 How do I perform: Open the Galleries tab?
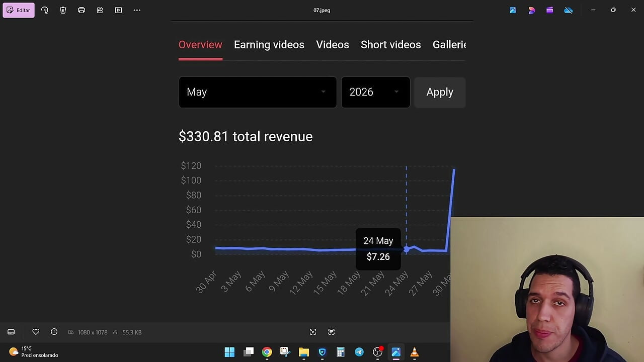coord(449,45)
